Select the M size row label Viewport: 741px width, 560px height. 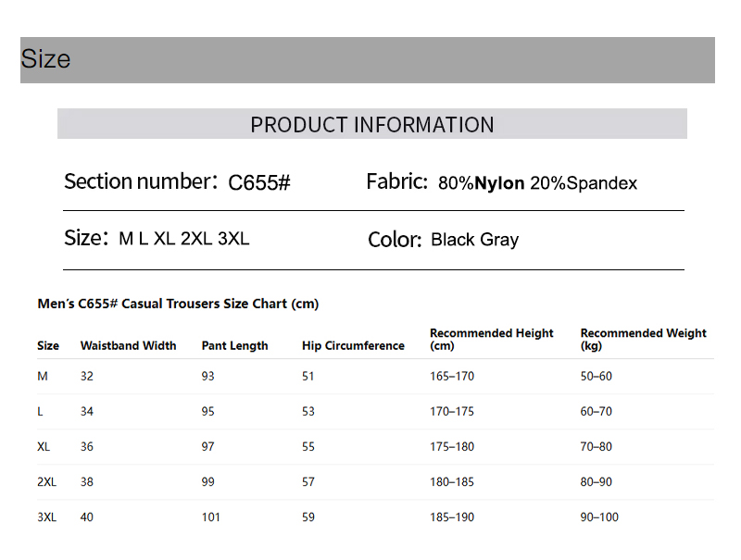point(43,376)
